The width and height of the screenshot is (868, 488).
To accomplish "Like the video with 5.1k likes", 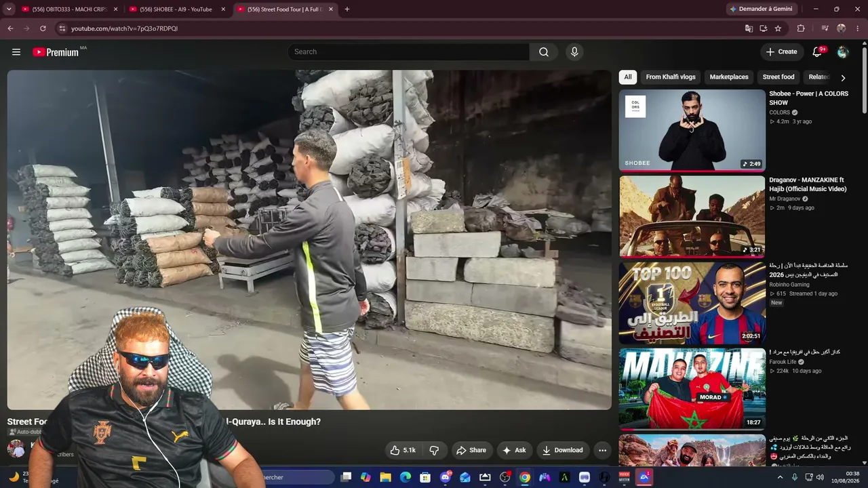I will coord(402,450).
